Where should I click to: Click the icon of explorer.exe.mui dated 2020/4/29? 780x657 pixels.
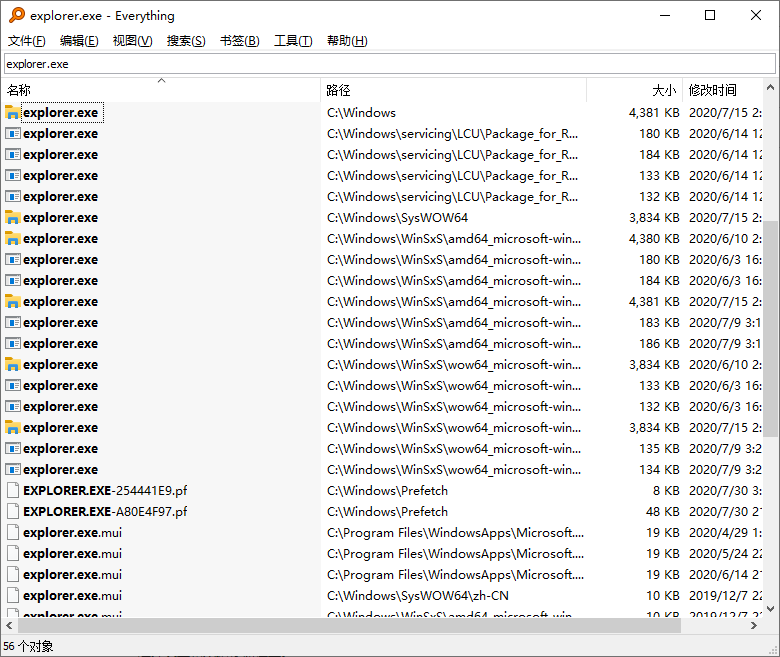[13, 533]
